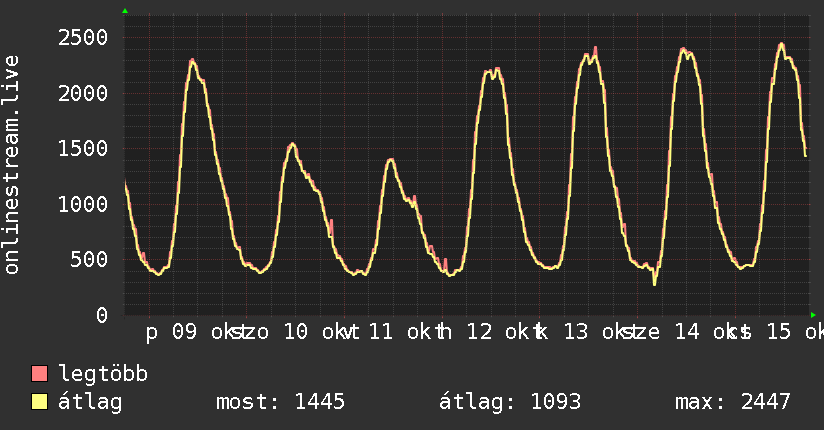Click the green arrow atop the y-axis
This screenshot has height=430, width=824.
[x=125, y=11]
